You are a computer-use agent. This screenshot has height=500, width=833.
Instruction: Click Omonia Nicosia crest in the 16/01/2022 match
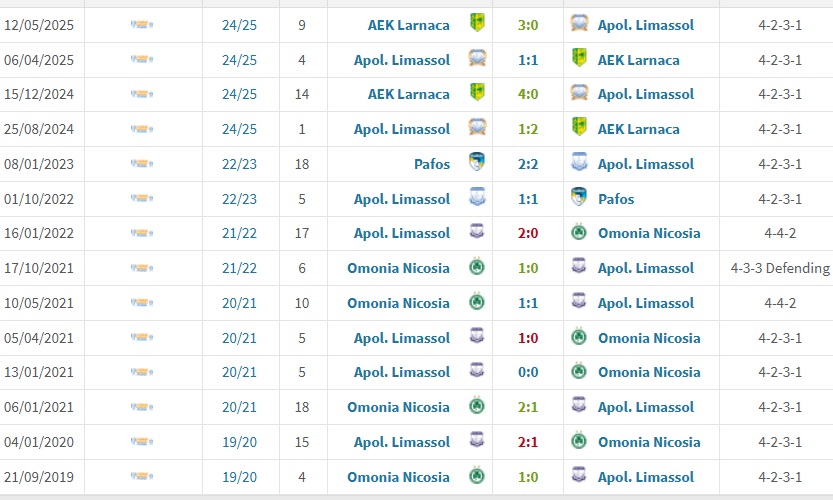[x=578, y=233]
